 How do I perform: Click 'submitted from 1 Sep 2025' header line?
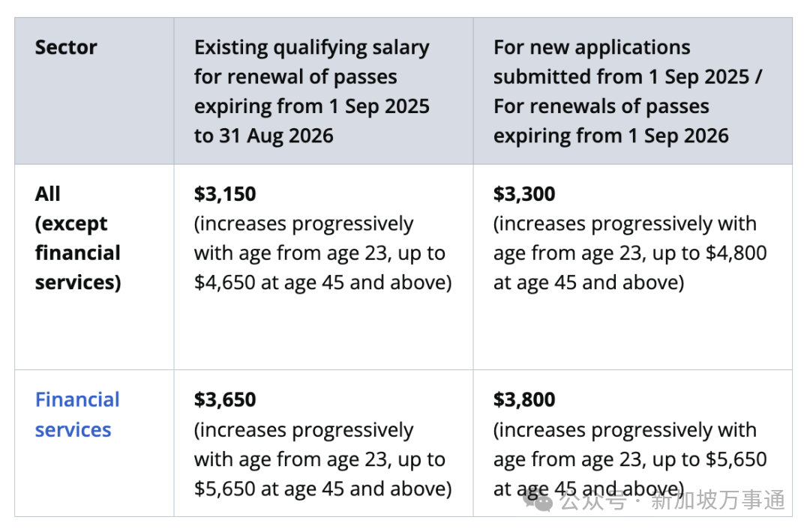point(622,77)
